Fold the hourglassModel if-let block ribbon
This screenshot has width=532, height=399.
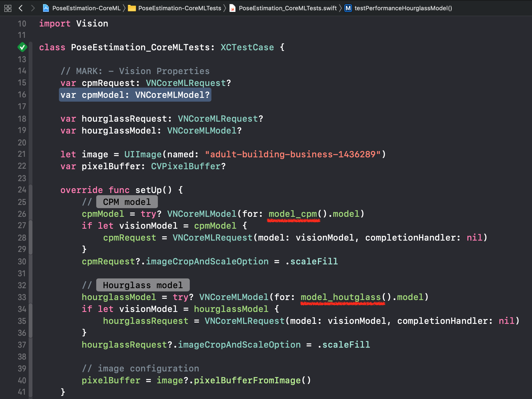[31, 321]
